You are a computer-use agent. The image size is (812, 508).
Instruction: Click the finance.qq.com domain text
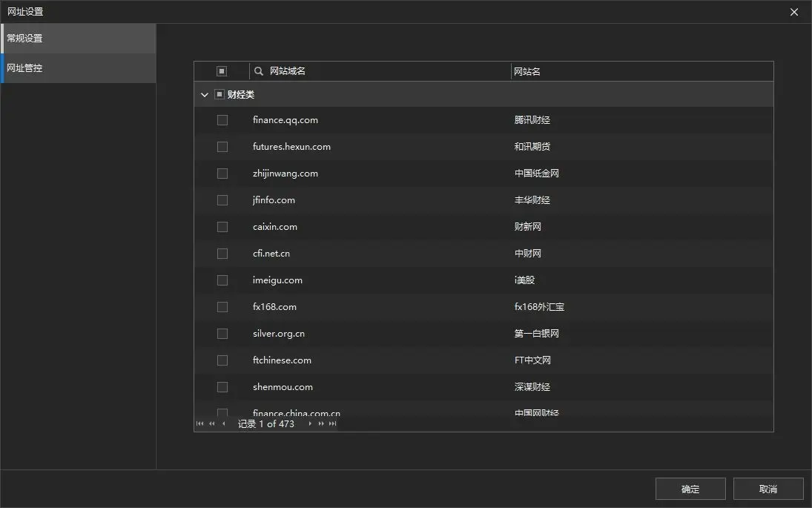point(285,120)
